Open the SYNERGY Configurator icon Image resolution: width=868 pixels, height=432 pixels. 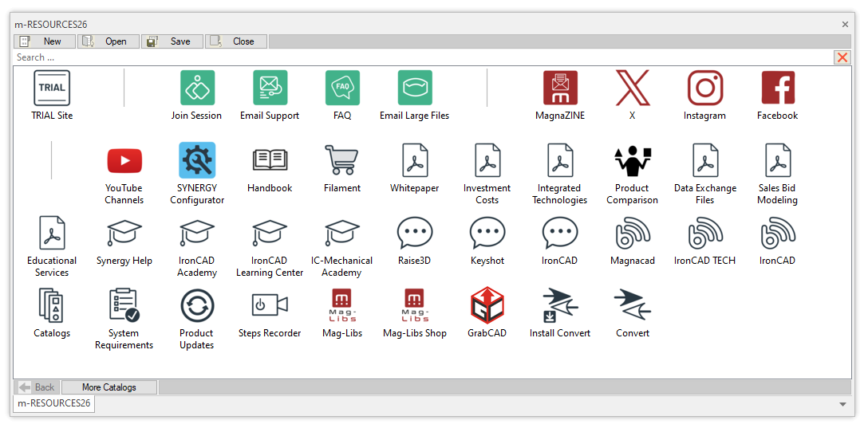tap(197, 161)
